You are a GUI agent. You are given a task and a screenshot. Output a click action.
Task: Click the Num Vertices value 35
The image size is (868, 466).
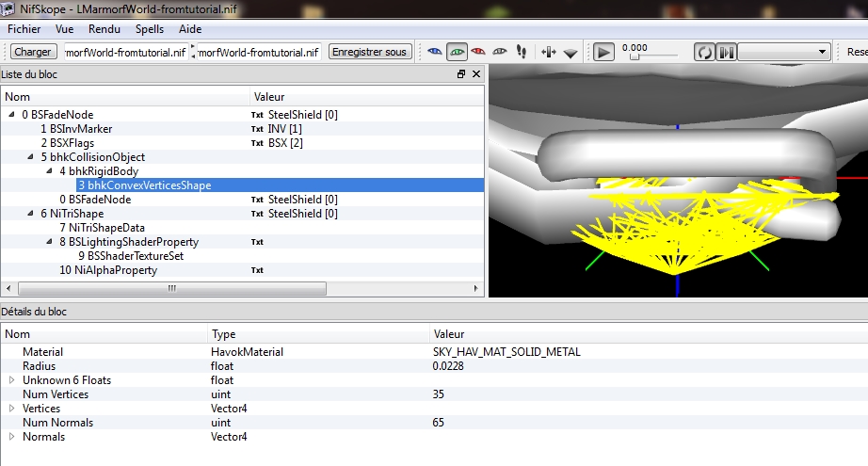pos(439,394)
